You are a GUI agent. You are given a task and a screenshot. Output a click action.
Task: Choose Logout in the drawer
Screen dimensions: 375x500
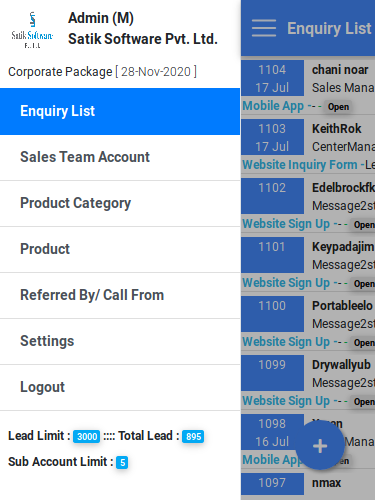(x=120, y=387)
